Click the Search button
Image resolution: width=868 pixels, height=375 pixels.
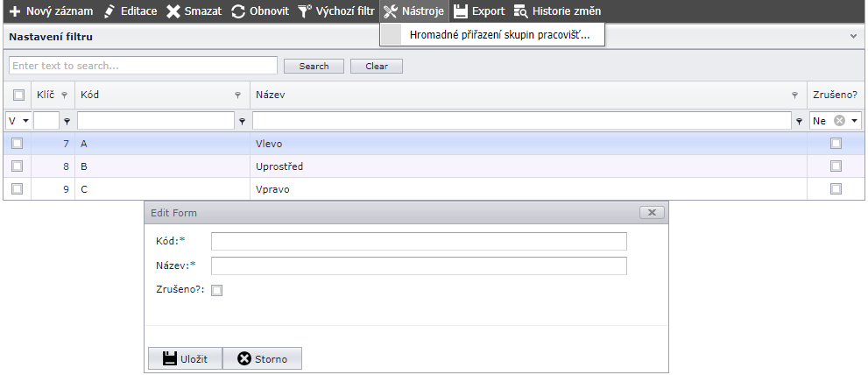click(x=314, y=66)
